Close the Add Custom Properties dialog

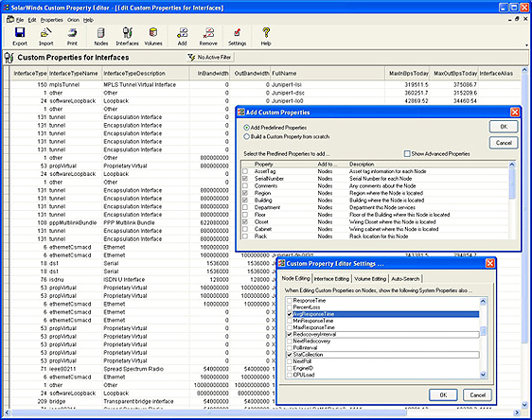[x=515, y=113]
